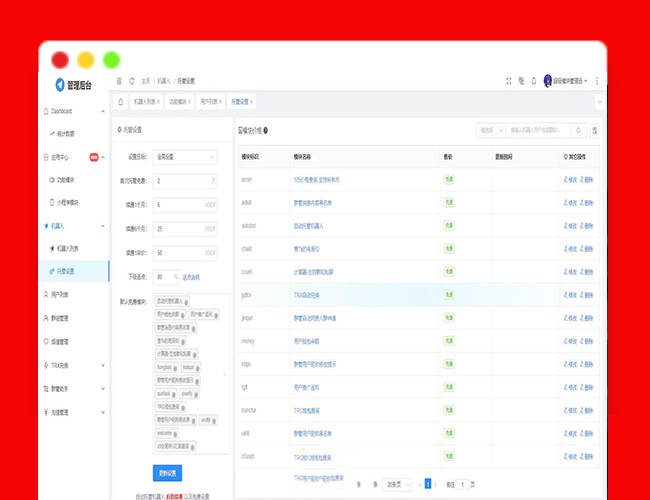Expand the tab list chevron at right
Image resolution: width=650 pixels, height=500 pixels.
[x=599, y=101]
